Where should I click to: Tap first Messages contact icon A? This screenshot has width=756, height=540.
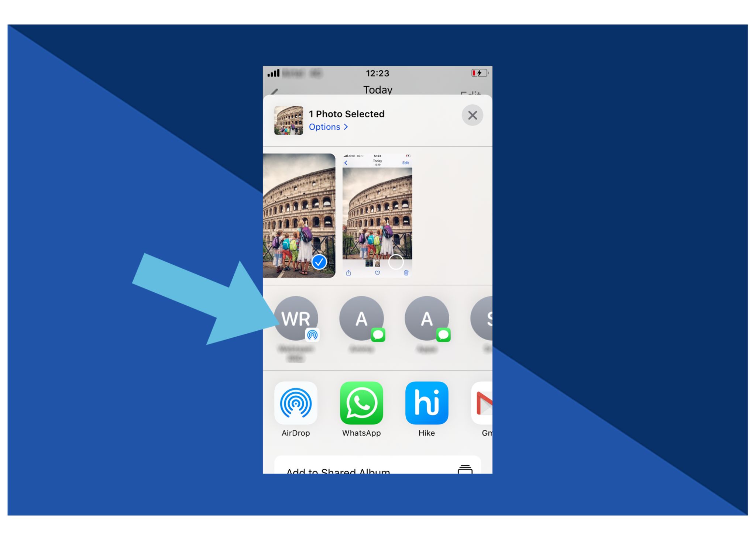coord(361,318)
